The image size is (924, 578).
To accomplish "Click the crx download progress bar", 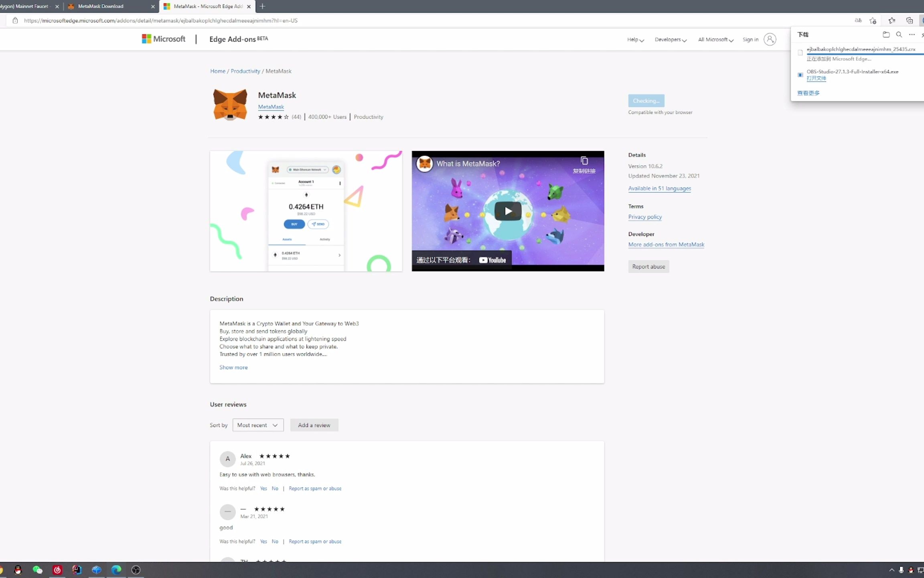I will (x=865, y=54).
